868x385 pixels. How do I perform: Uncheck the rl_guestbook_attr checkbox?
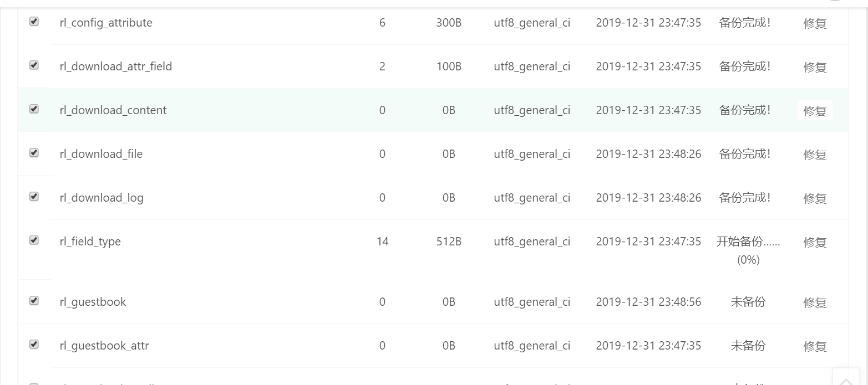tap(34, 345)
